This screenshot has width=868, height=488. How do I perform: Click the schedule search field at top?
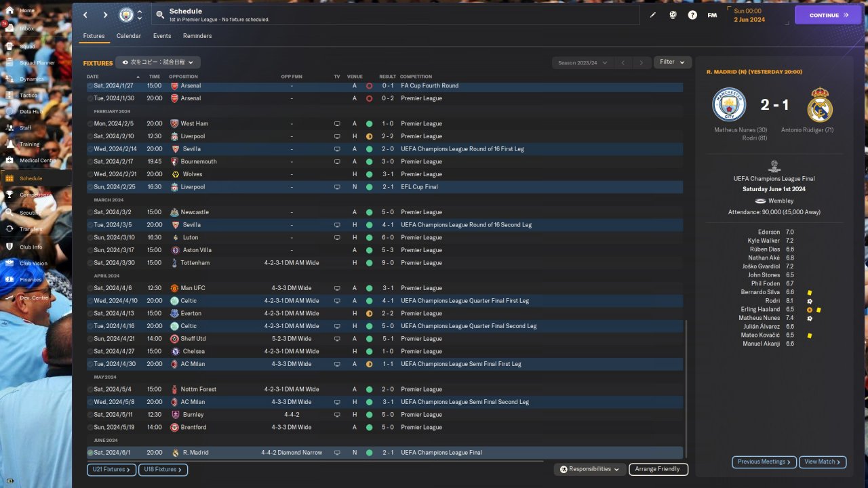click(396, 15)
